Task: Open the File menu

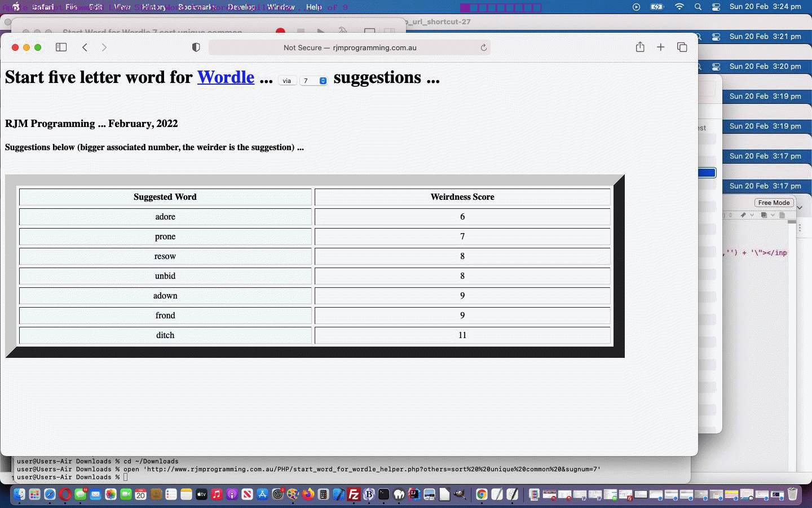Action: tap(72, 7)
